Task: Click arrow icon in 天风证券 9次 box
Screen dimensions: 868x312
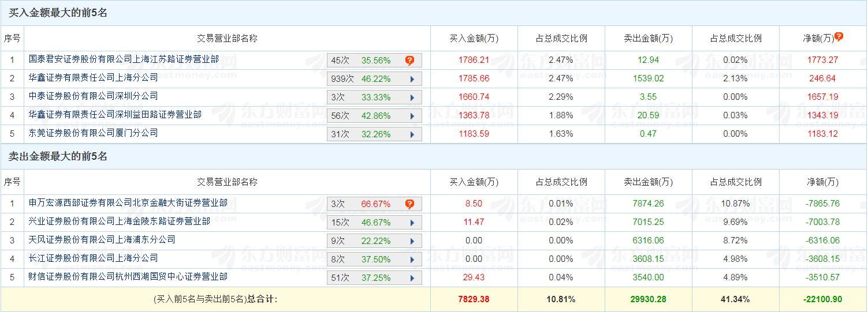Action: (x=412, y=241)
